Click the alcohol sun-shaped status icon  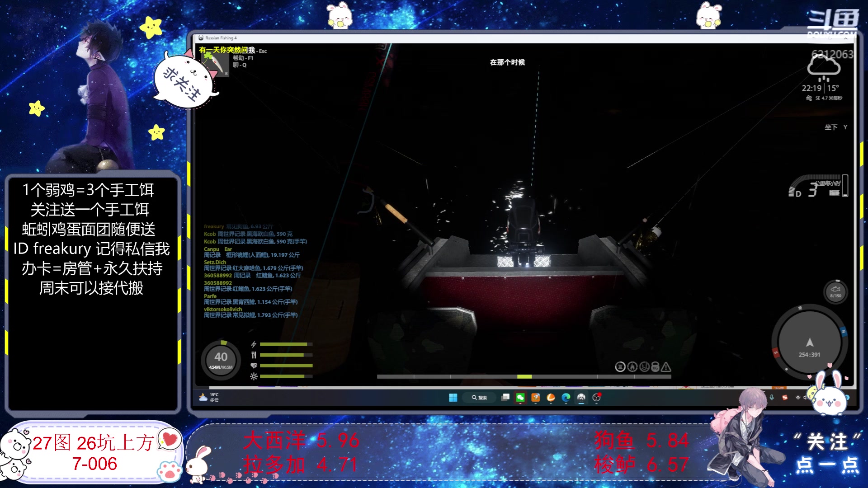pos(254,376)
